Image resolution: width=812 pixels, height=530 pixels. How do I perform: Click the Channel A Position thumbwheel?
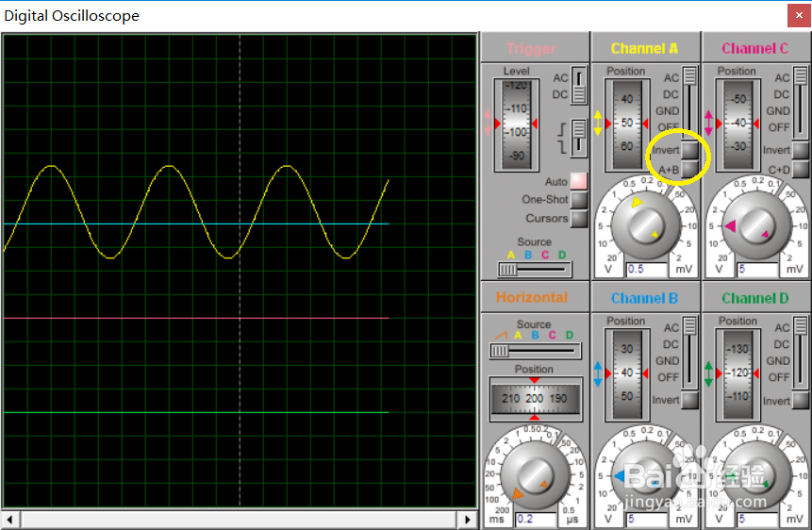pos(627,124)
